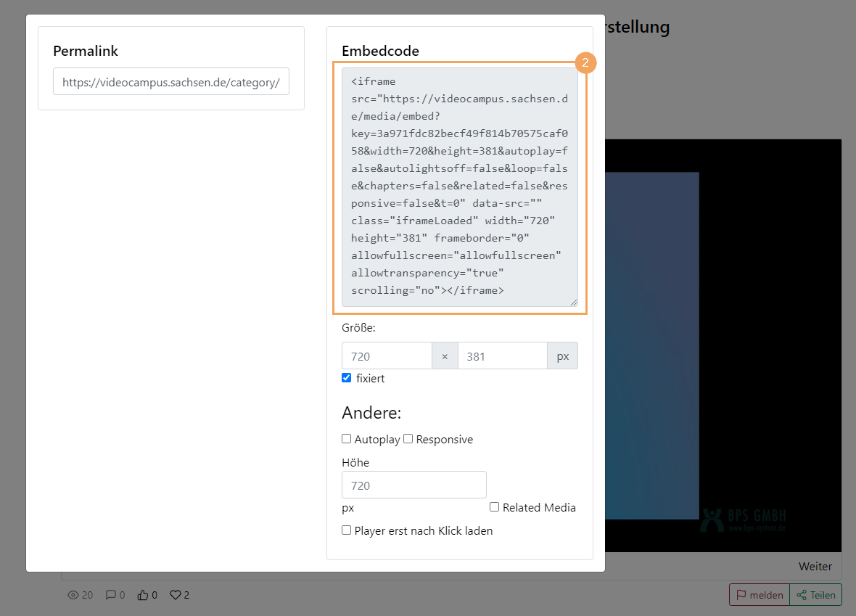Screen dimensions: 856x616
Task: Check the Related Media checkbox
Action: pyautogui.click(x=494, y=506)
